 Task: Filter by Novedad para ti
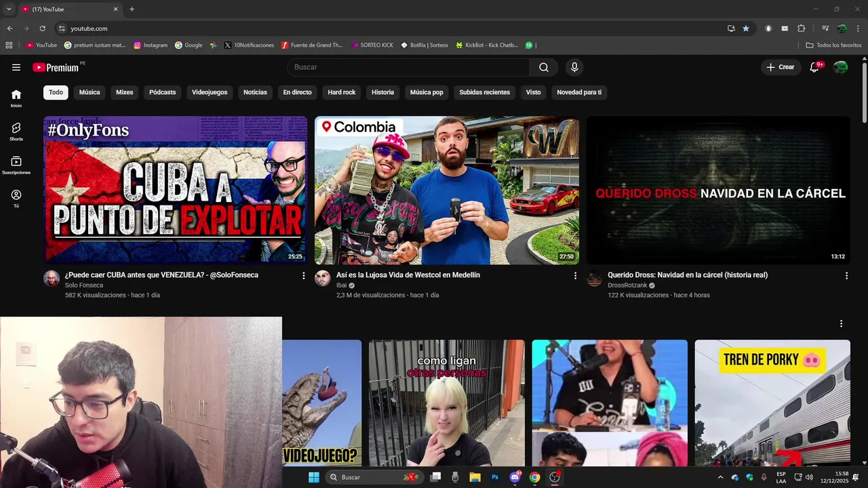click(579, 92)
